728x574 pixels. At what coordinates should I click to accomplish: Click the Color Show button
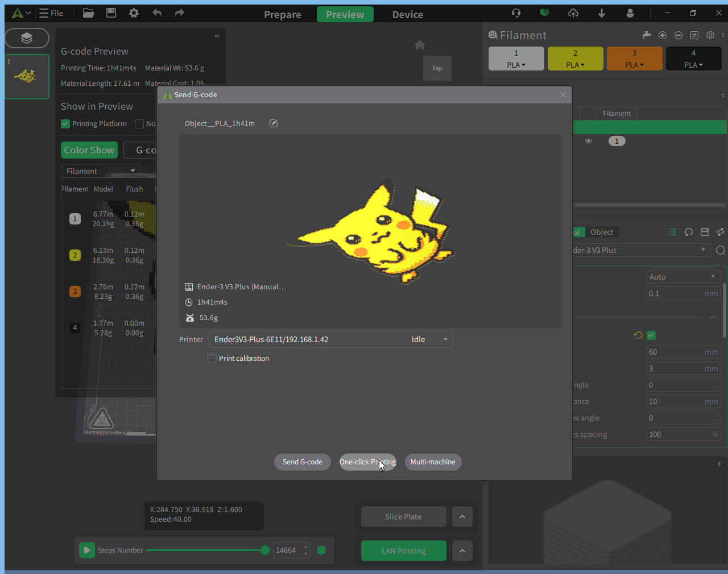point(89,150)
